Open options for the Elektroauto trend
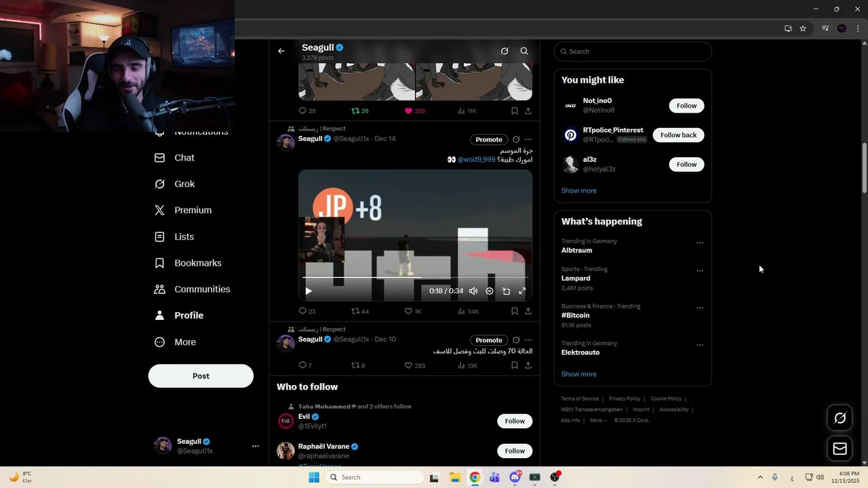The image size is (868, 488). click(700, 345)
